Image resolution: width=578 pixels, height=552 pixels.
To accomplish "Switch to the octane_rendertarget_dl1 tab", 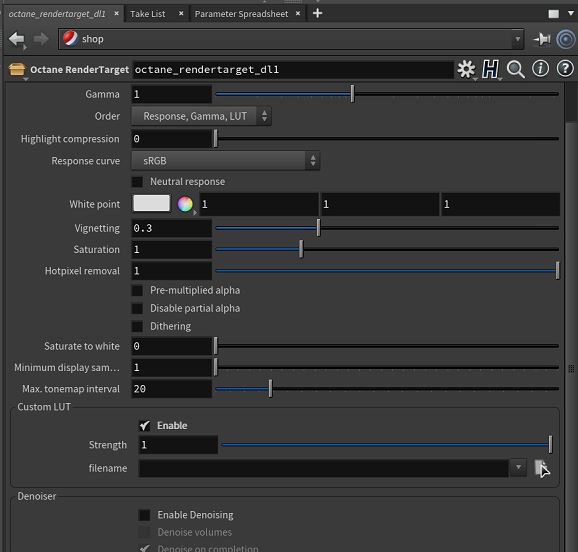I will (57, 14).
